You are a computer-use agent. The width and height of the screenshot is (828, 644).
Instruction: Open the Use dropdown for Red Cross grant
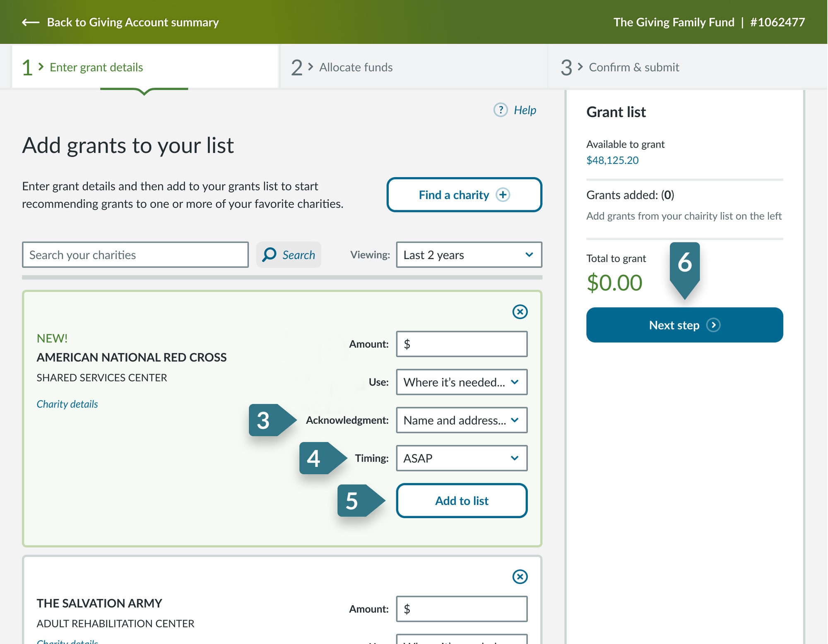click(462, 382)
